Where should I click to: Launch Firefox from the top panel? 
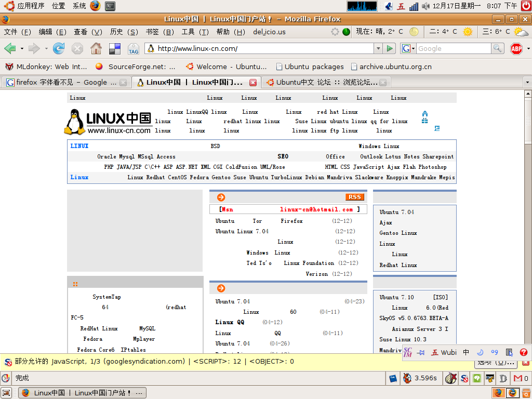[96, 6]
